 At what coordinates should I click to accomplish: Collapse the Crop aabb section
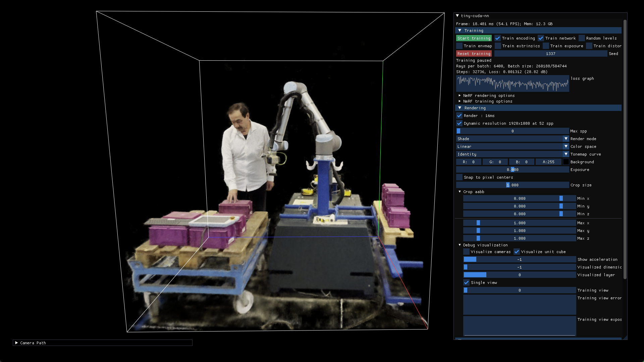(x=460, y=192)
